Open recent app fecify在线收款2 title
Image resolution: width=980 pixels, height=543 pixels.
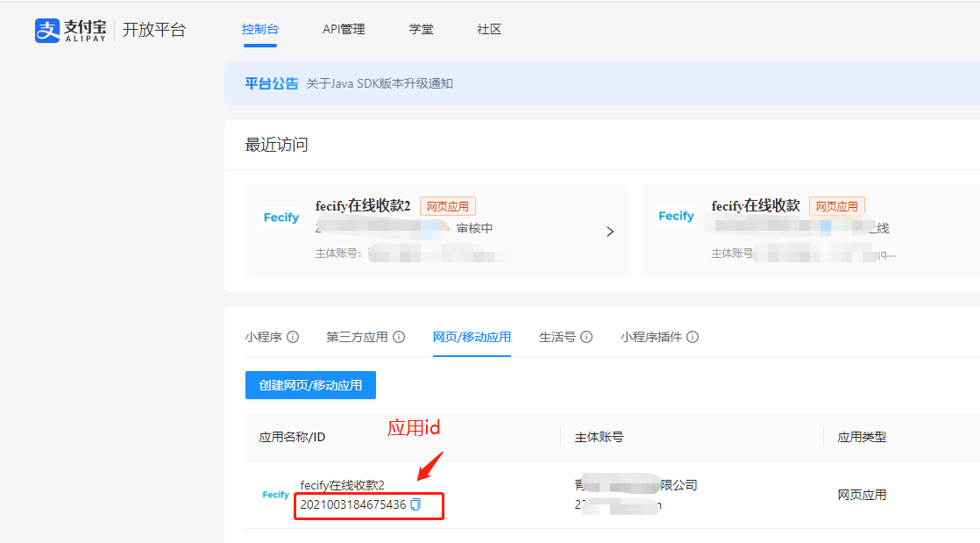(363, 206)
